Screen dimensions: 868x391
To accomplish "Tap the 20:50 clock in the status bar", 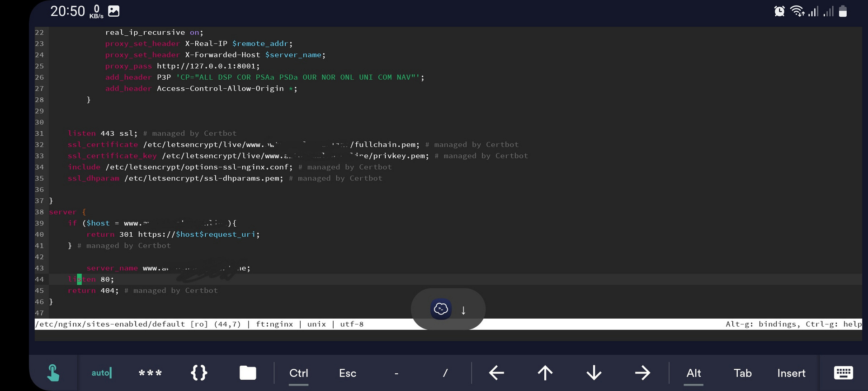I will pos(67,11).
